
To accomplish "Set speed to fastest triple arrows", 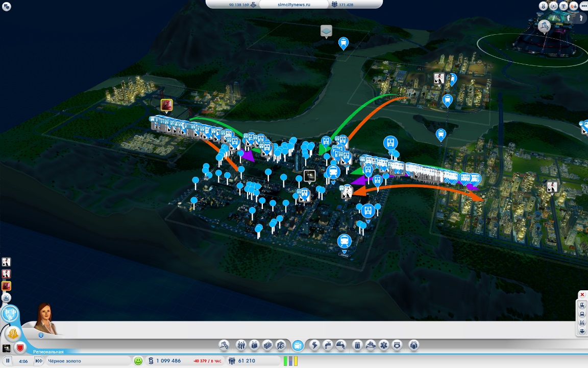I will (x=39, y=361).
